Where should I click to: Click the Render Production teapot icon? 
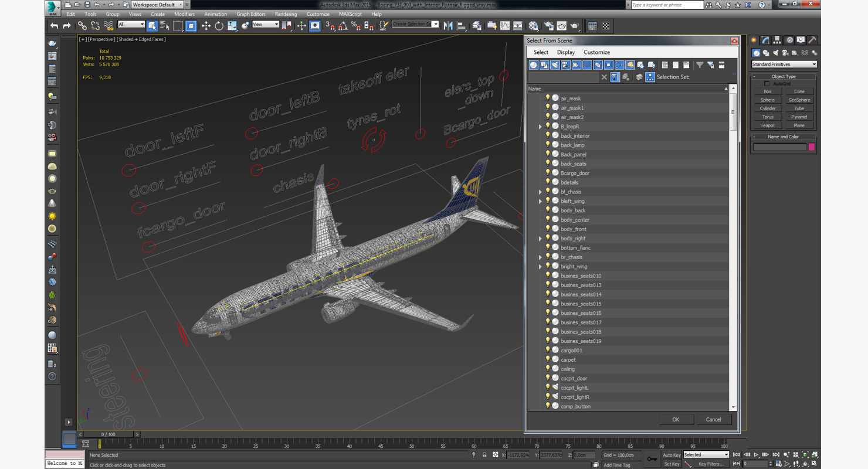(x=575, y=26)
